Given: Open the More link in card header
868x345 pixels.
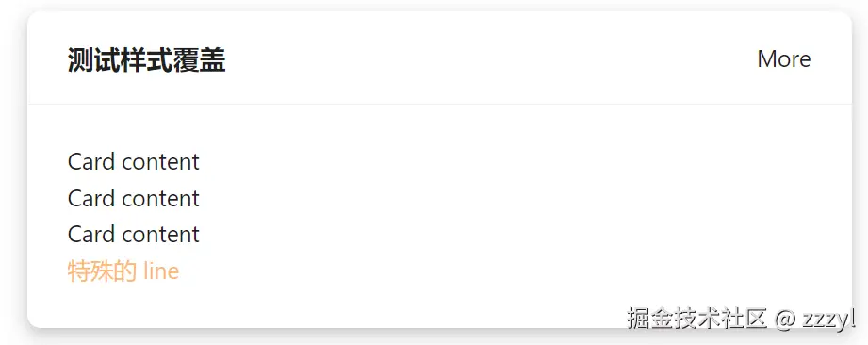Looking at the screenshot, I should click(x=784, y=58).
